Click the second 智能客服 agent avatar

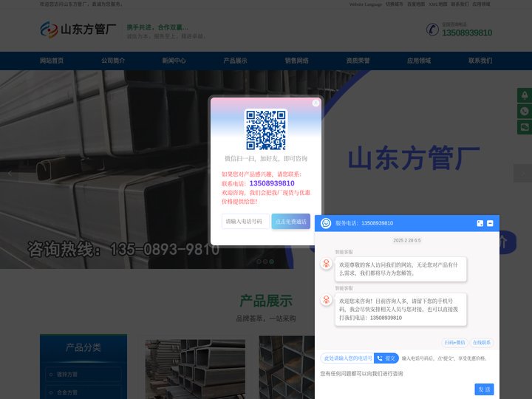(327, 300)
